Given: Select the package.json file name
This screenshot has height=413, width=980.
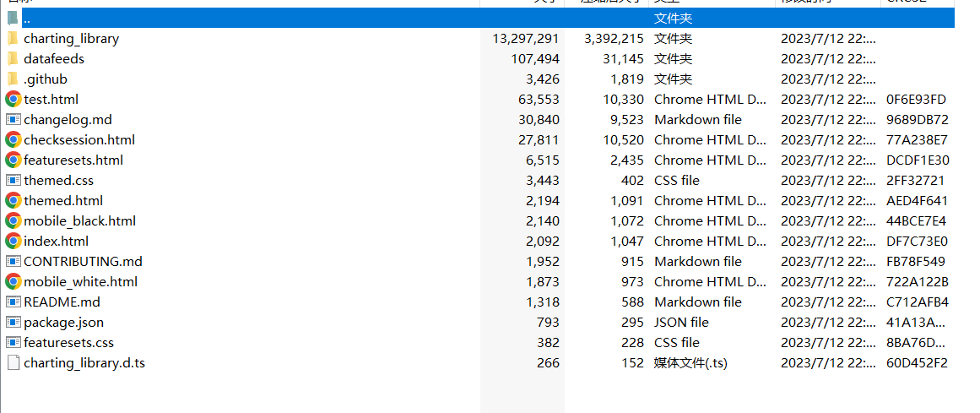Looking at the screenshot, I should click(63, 323).
